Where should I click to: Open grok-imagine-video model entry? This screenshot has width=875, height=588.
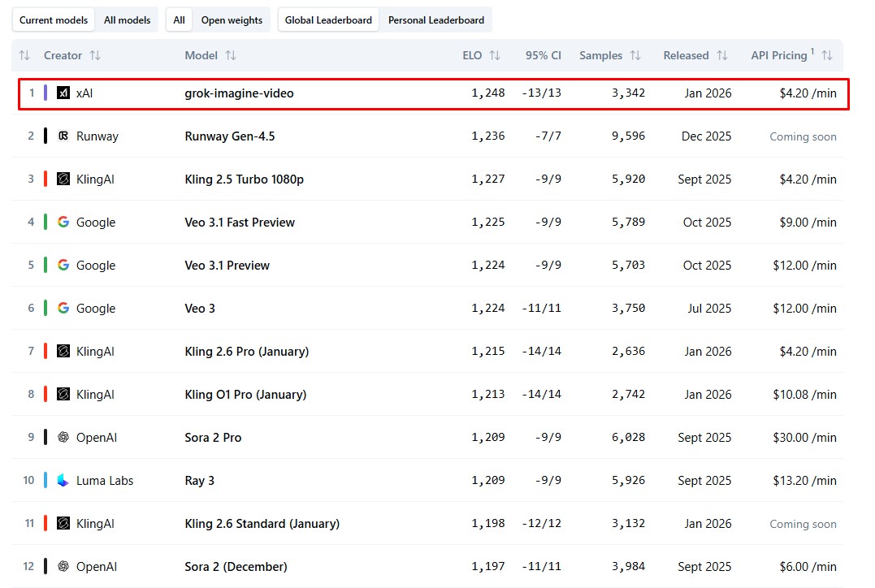(240, 93)
